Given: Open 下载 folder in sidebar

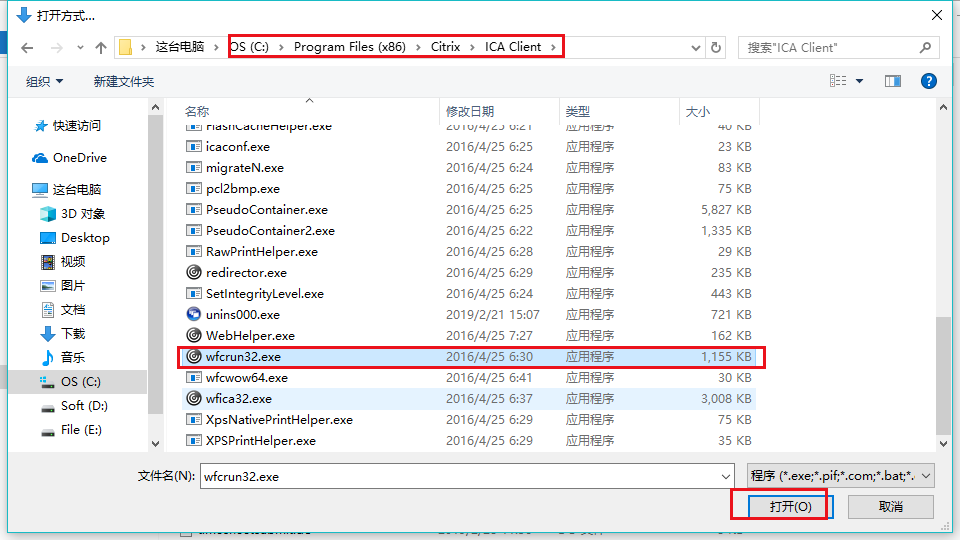Looking at the screenshot, I should pos(63,333).
